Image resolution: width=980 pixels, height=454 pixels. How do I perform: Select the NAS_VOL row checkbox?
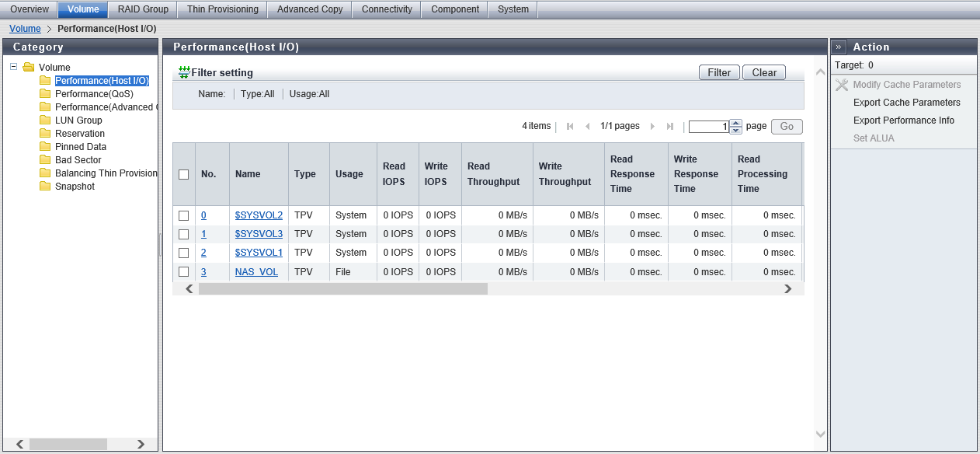184,272
